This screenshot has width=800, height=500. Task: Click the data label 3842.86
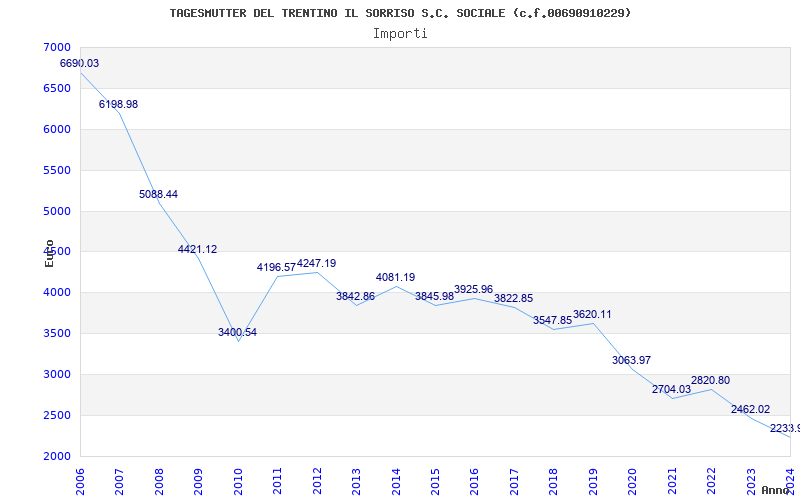(355, 296)
